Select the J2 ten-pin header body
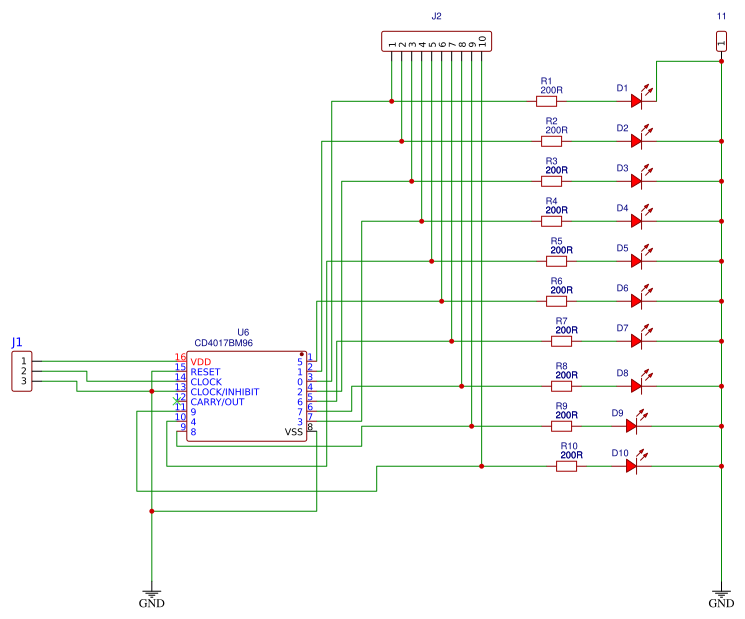The image size is (745, 619). (x=436, y=41)
